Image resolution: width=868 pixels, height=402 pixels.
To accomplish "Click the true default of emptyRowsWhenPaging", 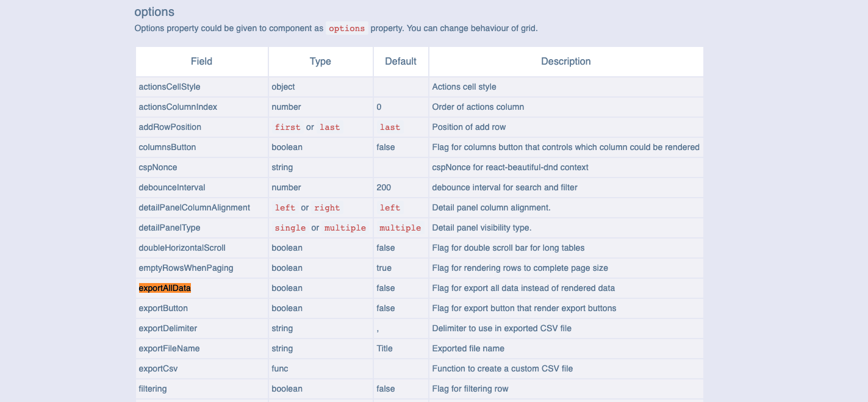I will (384, 268).
